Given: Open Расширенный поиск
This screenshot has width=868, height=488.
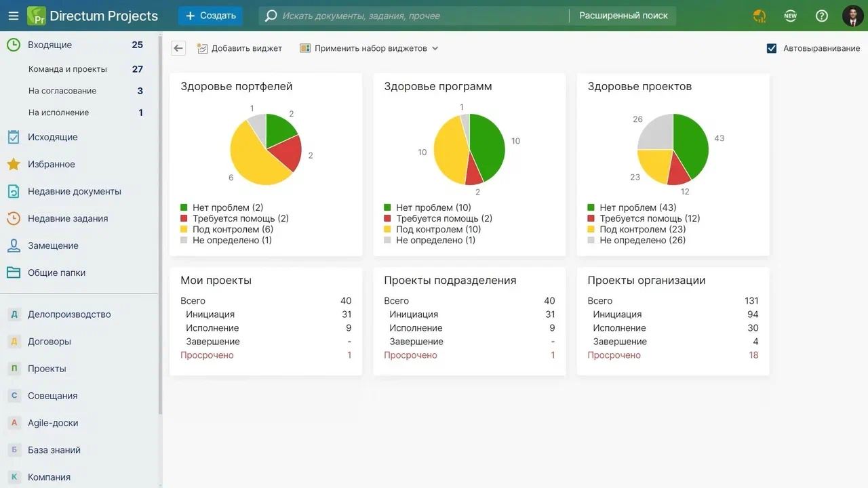Looking at the screenshot, I should [x=623, y=16].
